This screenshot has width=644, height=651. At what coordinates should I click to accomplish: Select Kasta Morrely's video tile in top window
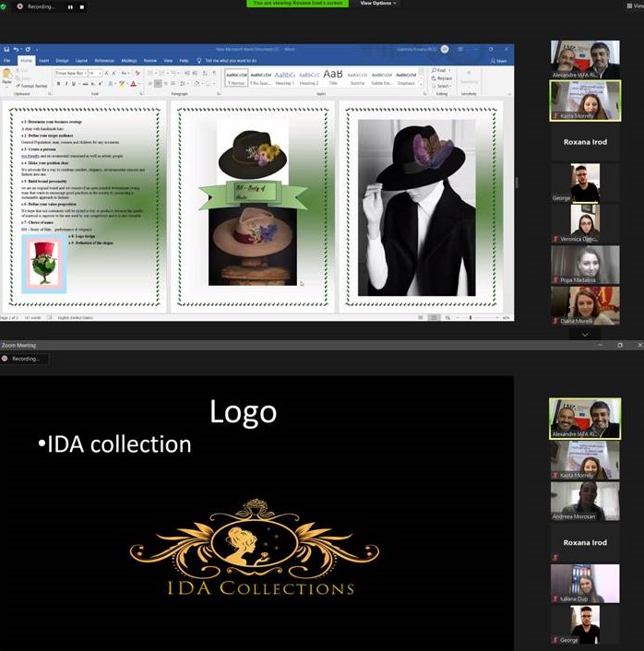[x=585, y=101]
